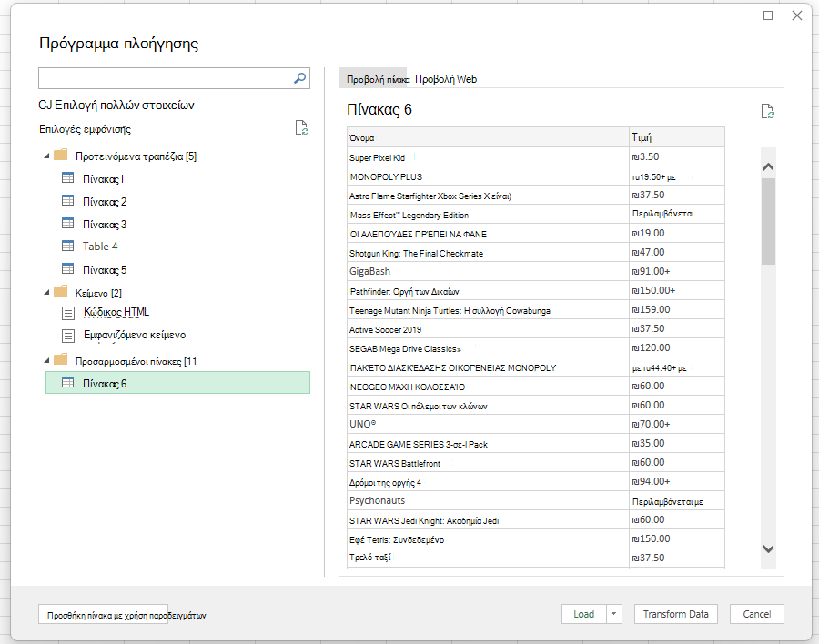
Task: Select Εμφανιζόμενο κείμενο in the tree
Action: (135, 335)
